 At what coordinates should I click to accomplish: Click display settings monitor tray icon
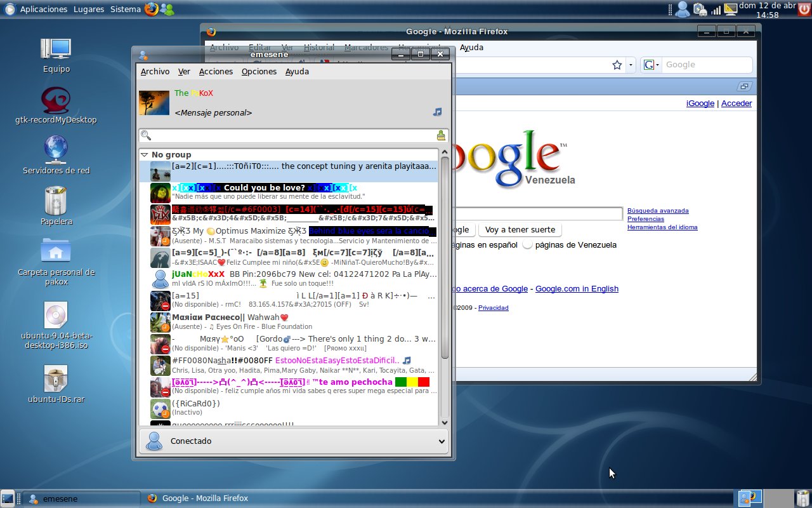730,9
